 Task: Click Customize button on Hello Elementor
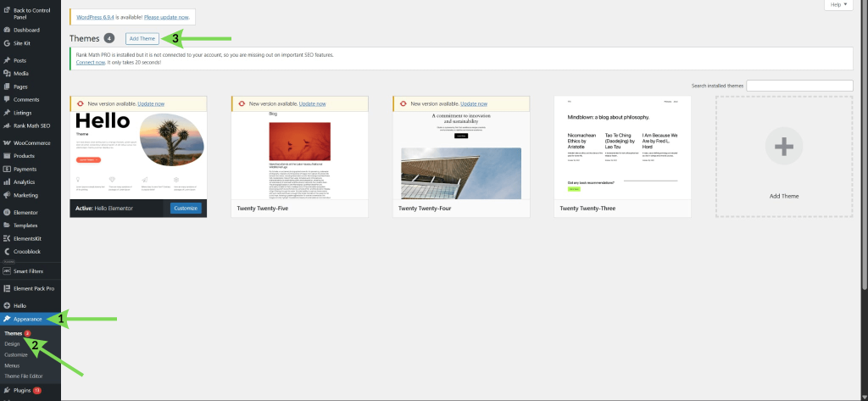(186, 209)
